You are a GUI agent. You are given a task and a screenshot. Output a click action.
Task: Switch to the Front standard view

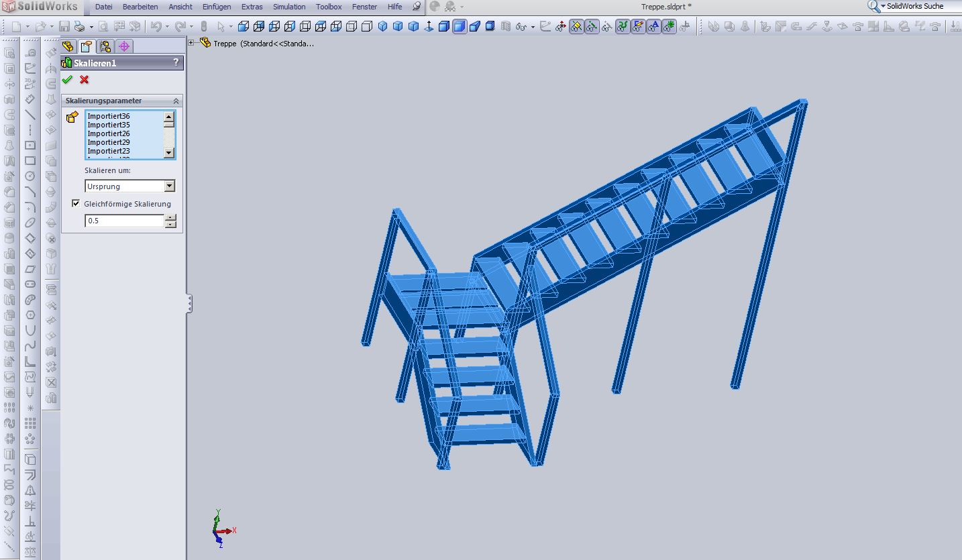click(244, 27)
